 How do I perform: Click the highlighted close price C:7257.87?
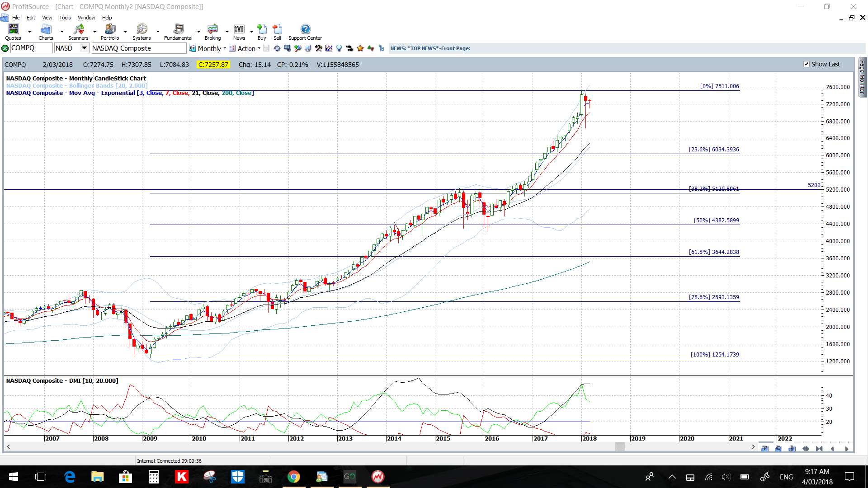(x=213, y=65)
